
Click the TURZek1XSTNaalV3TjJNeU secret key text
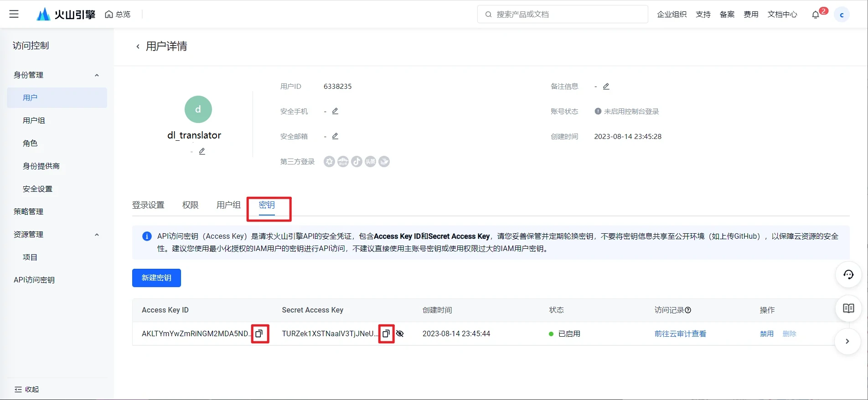[330, 333]
